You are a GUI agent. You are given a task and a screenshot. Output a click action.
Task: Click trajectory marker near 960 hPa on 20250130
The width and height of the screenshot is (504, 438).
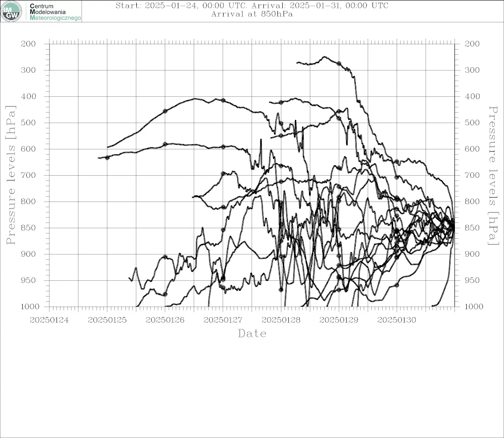click(x=397, y=285)
